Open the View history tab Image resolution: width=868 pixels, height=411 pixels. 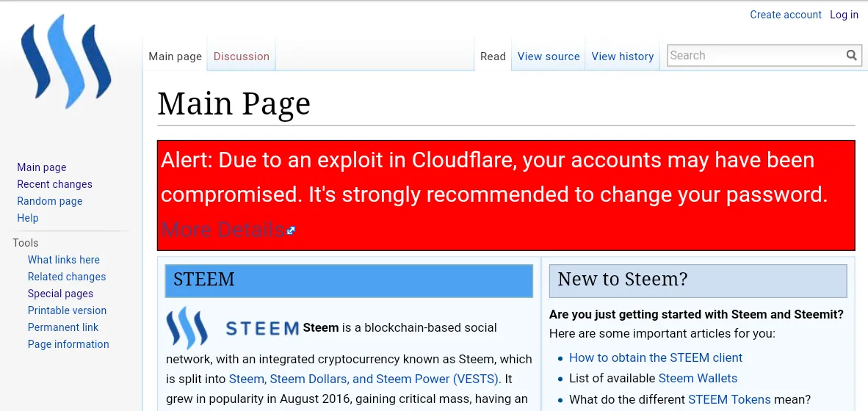pyautogui.click(x=622, y=57)
